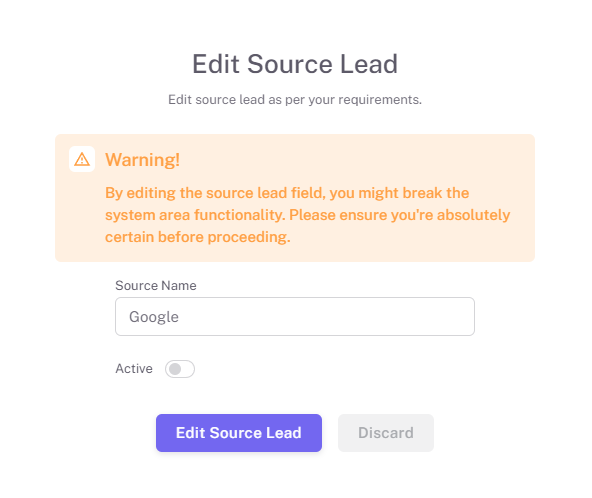Screen dimensions: 592x498
Task: Click the "Source Name" field label
Action: point(156,285)
